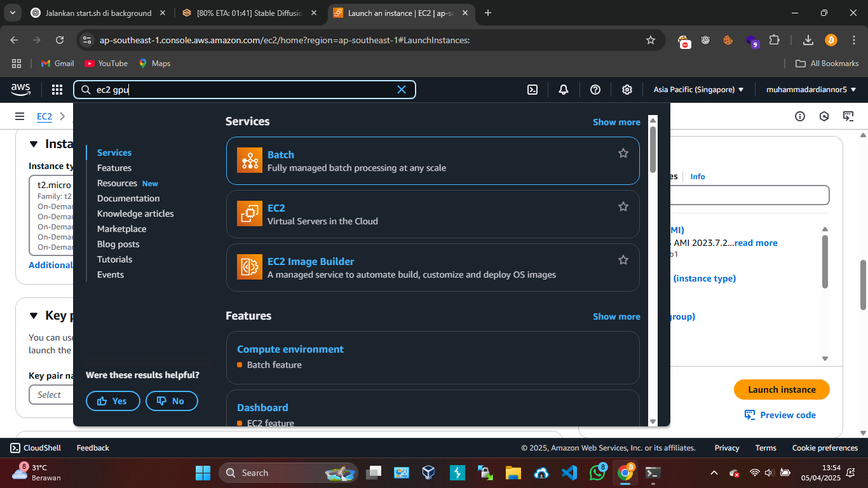The width and height of the screenshot is (868, 488).
Task: Star the EC2 Image Builder service
Action: coord(623,260)
